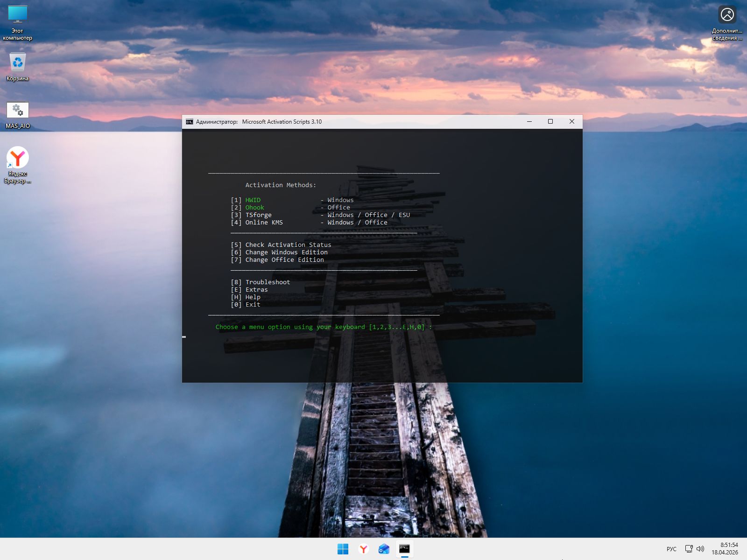Open network settings from the system tray
747x560 pixels.
689,549
